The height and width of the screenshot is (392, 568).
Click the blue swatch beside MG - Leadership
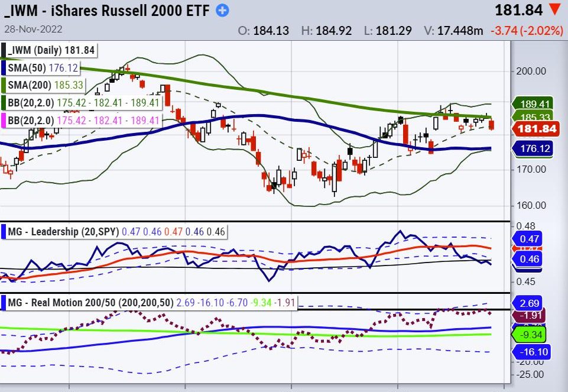(4, 232)
